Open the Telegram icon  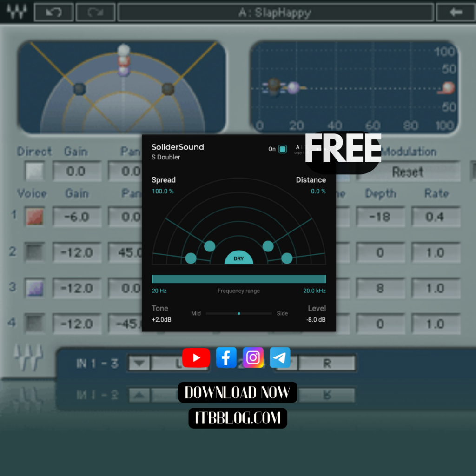[280, 357]
